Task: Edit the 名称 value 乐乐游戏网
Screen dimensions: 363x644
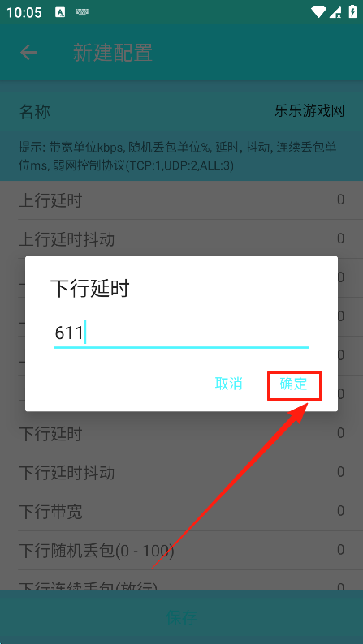Action: coord(309,111)
